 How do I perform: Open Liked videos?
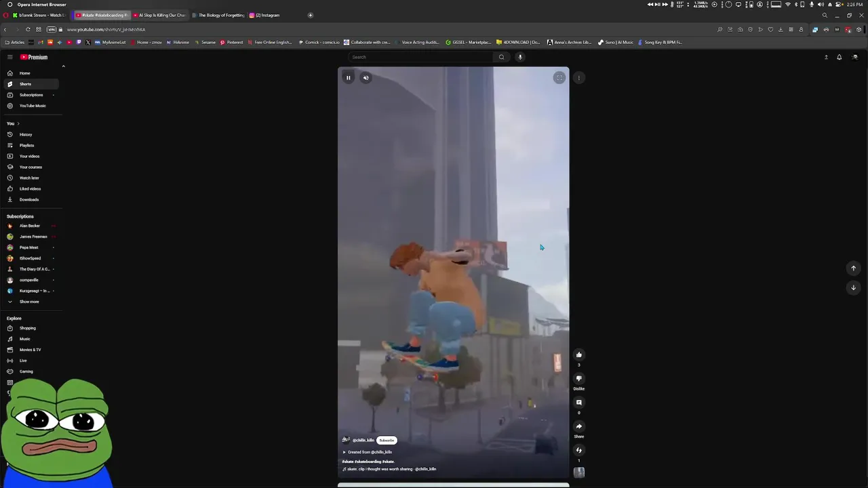(x=30, y=188)
